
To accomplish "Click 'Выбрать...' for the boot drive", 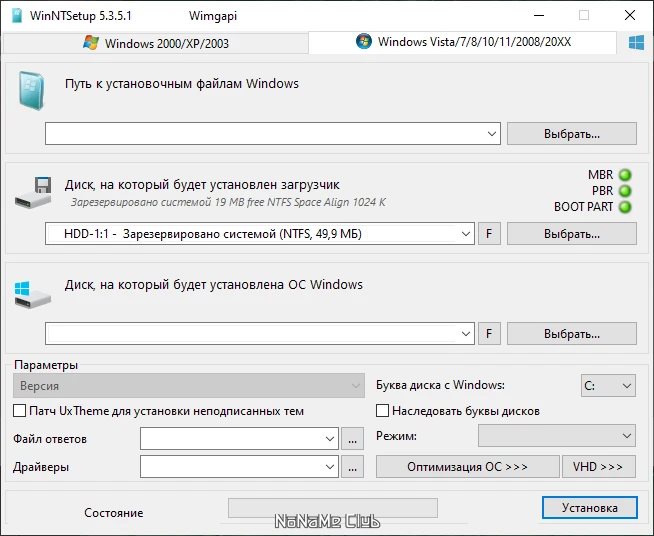I will tap(572, 234).
